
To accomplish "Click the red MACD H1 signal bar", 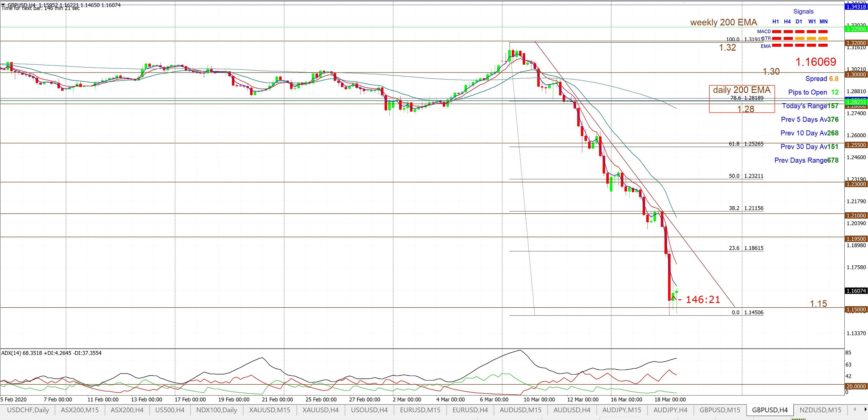I will tap(777, 32).
